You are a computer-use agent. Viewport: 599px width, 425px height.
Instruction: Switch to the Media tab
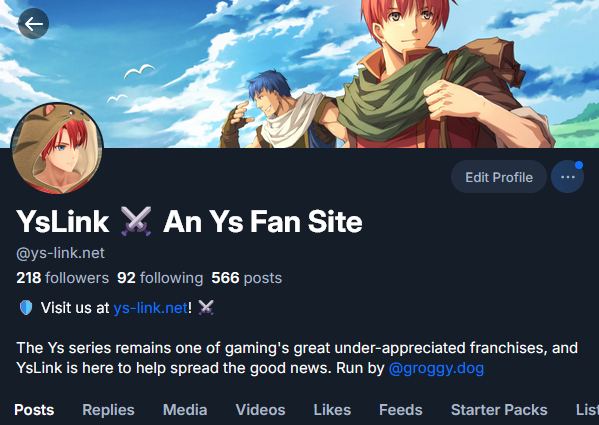click(185, 410)
